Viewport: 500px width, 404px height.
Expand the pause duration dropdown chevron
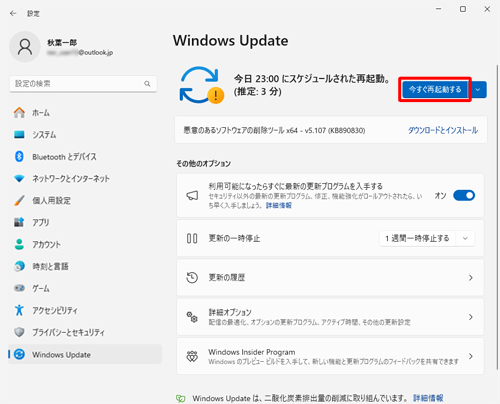point(465,238)
